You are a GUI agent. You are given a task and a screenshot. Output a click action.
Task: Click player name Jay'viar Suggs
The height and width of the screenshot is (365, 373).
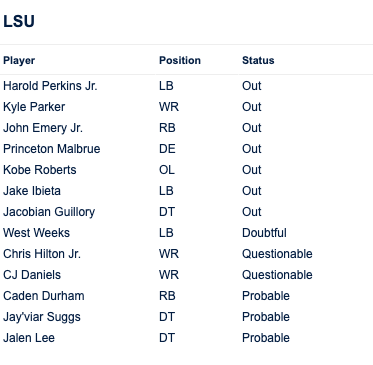pos(42,317)
